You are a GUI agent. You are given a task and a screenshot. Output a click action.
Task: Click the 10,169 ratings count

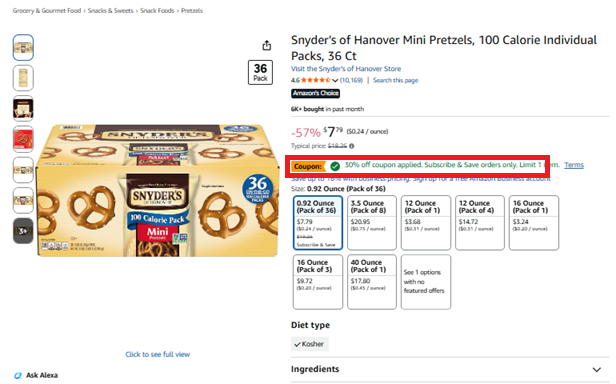pyautogui.click(x=351, y=80)
